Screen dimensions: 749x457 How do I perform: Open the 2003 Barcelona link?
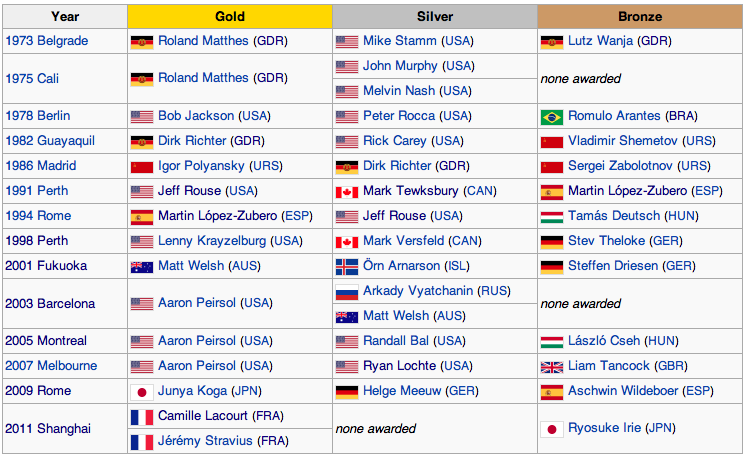click(x=50, y=304)
